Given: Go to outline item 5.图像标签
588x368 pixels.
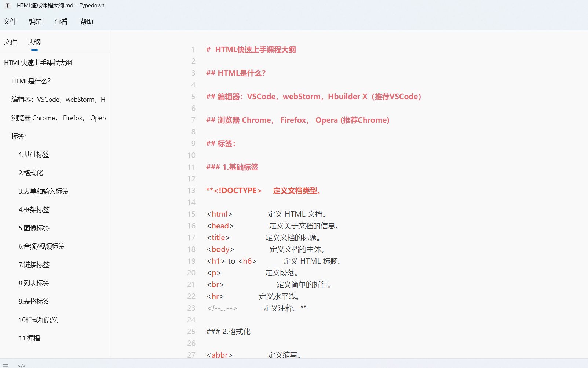Looking at the screenshot, I should tap(34, 228).
